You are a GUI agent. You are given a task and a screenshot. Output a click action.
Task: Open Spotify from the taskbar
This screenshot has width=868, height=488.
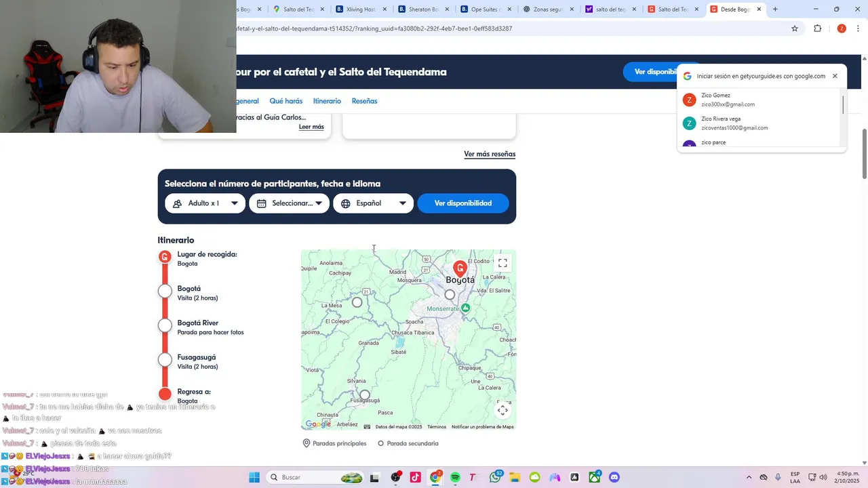tap(455, 477)
